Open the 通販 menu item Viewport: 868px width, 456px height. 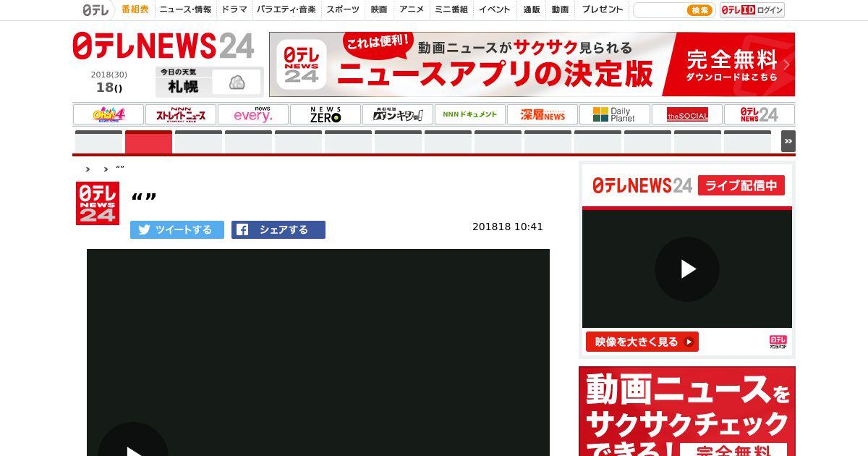[x=532, y=9]
